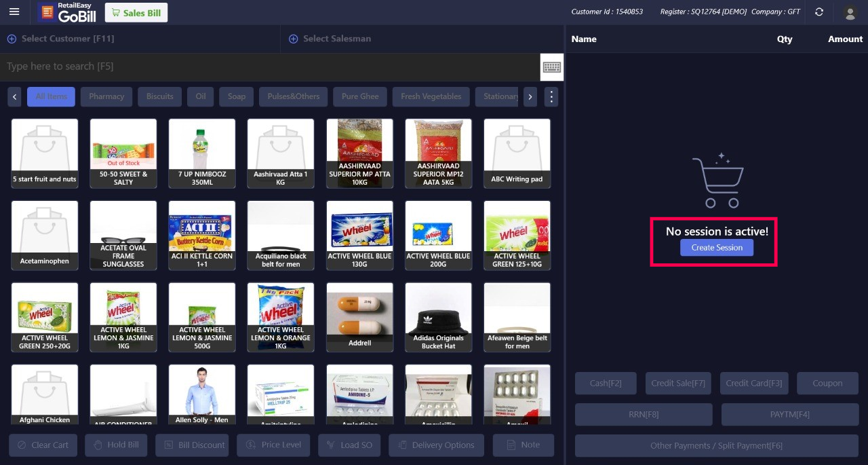This screenshot has width=868, height=465.
Task: Add Aashirvaad Superior MP12 Aata 5KG
Action: (438, 153)
